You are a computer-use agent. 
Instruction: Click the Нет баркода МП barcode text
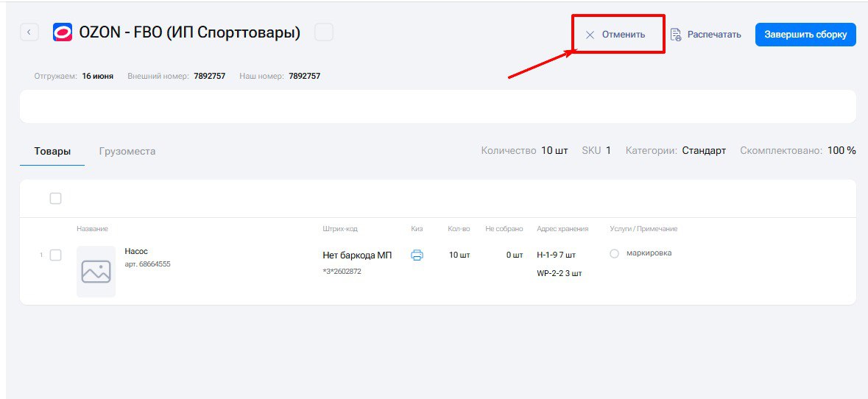point(357,255)
